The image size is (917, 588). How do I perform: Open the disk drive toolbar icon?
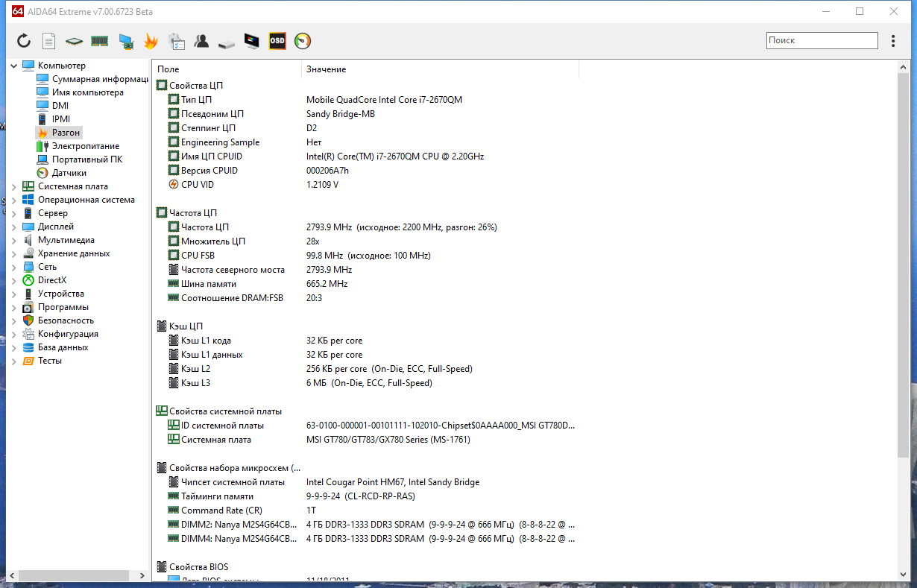(x=227, y=43)
